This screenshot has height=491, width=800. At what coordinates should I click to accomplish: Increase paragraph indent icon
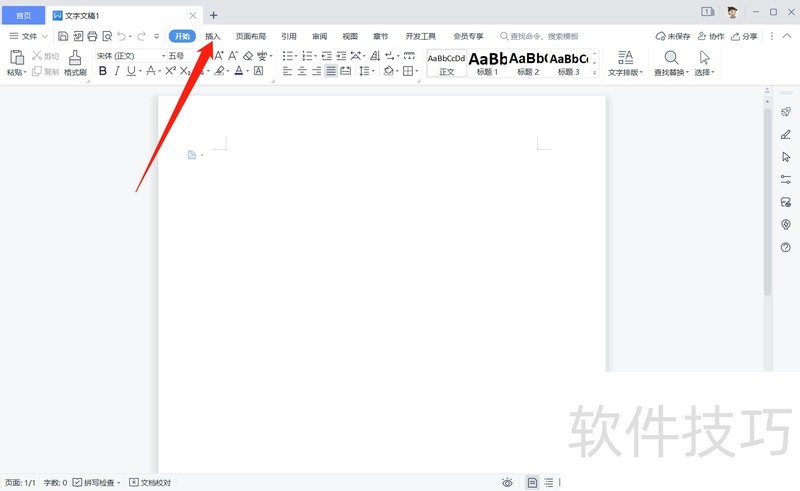(341, 56)
